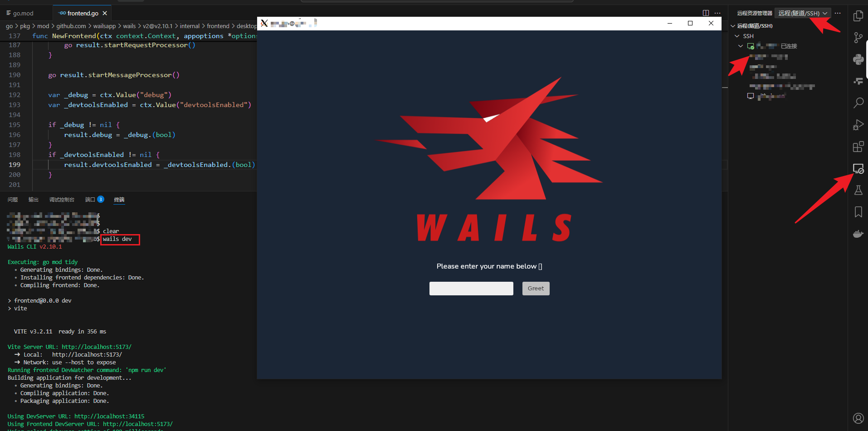This screenshot has width=868, height=431.
Task: Select the 终端 panel tab
Action: [119, 200]
